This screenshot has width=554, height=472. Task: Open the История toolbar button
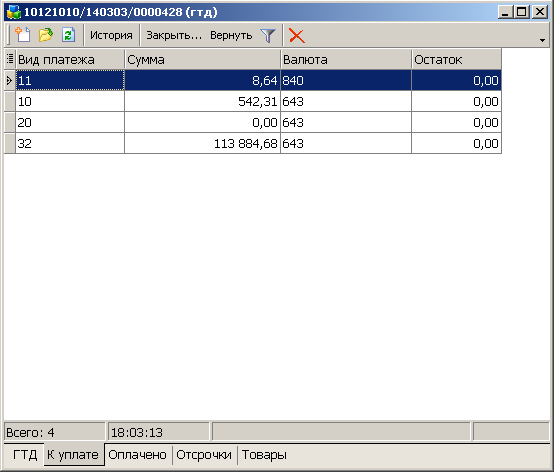point(111,35)
